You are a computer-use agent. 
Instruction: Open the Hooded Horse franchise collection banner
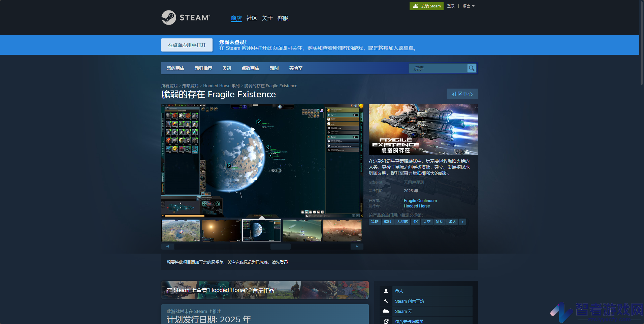tap(265, 290)
